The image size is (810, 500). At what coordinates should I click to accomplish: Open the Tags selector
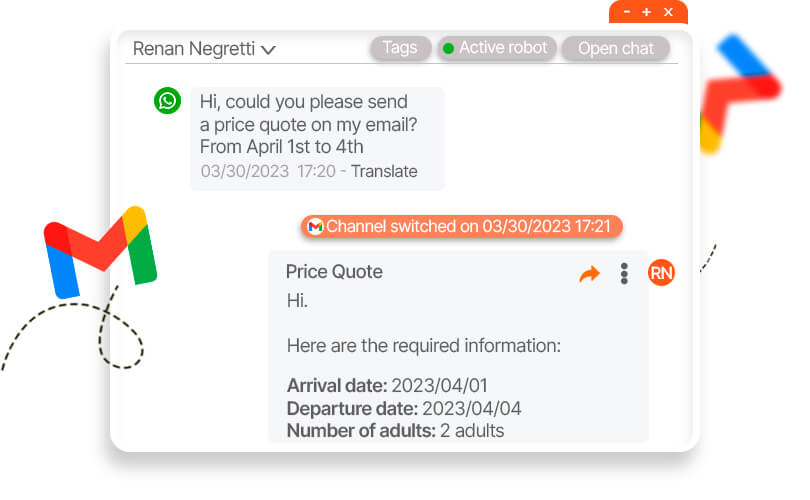pos(400,48)
